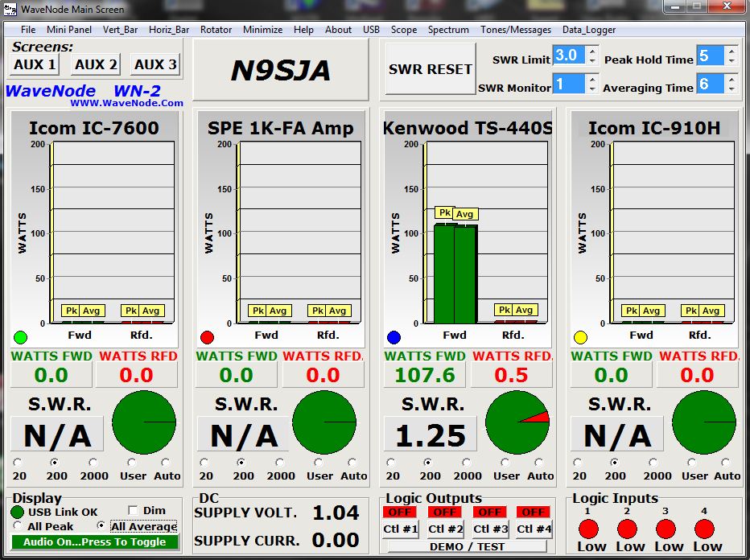Select the All Peak radio button
Image resolution: width=750 pixels, height=560 pixels.
click(x=18, y=526)
